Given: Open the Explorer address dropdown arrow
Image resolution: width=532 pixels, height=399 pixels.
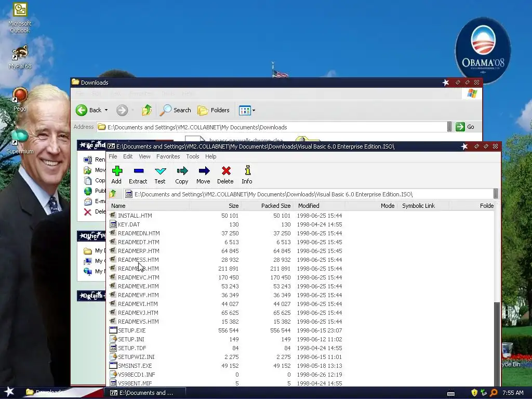Looking at the screenshot, I should pyautogui.click(x=449, y=127).
